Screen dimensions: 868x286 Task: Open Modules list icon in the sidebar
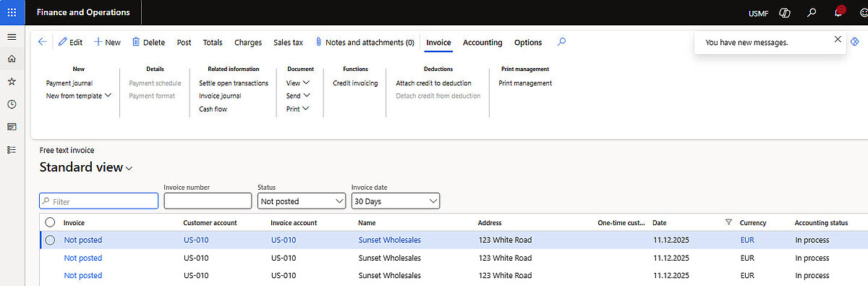[x=12, y=150]
